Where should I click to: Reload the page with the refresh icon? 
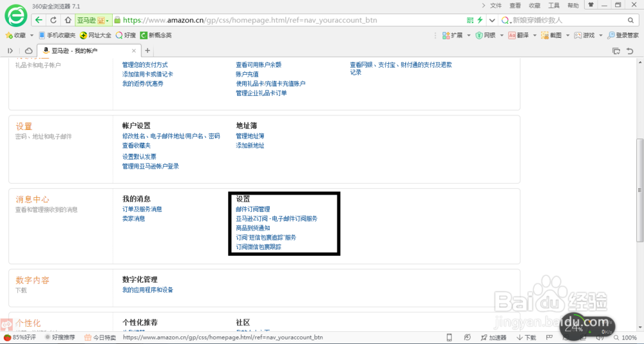click(53, 20)
